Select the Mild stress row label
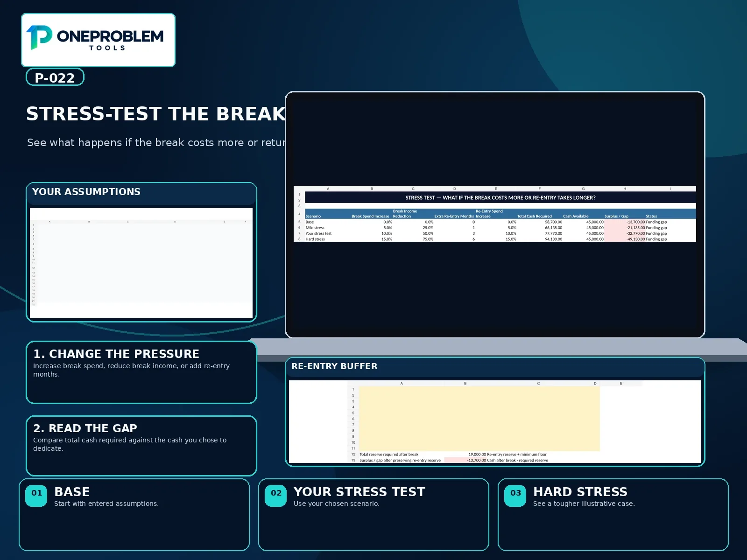 pos(315,228)
